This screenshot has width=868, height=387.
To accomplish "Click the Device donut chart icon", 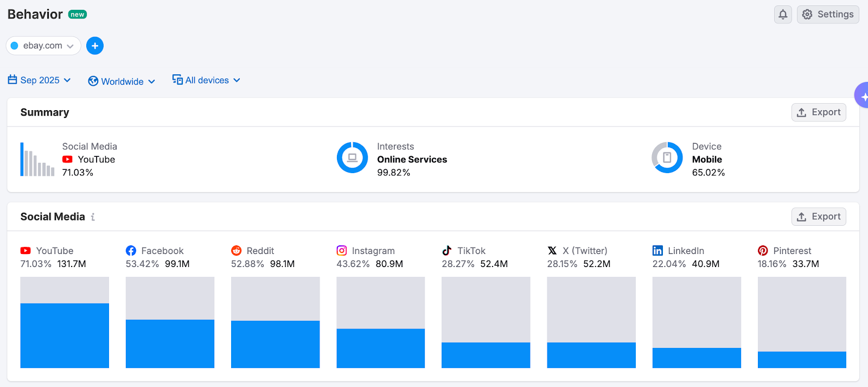I will pyautogui.click(x=667, y=158).
